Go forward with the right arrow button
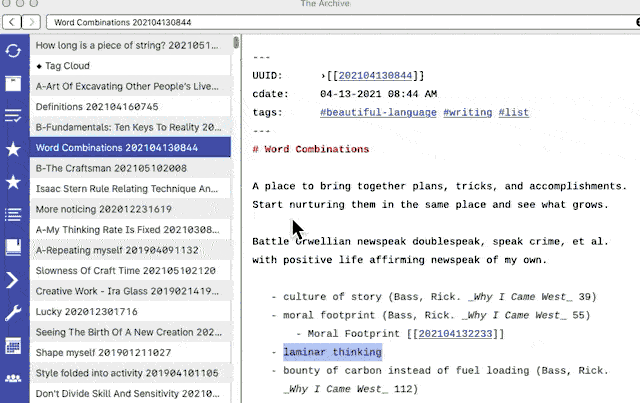This screenshot has width=640, height=403. pyautogui.click(x=31, y=22)
